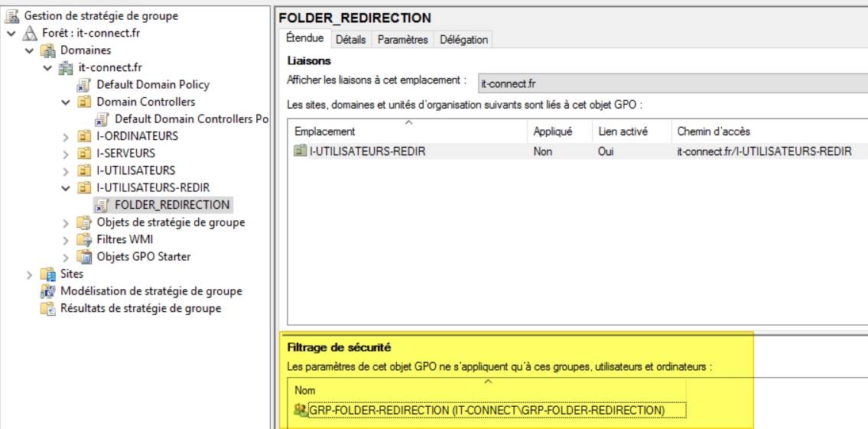Select the Default Domain Policy tree label

[154, 85]
